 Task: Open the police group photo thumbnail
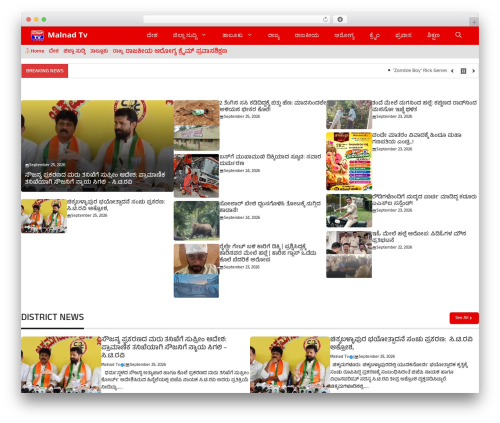point(349,254)
